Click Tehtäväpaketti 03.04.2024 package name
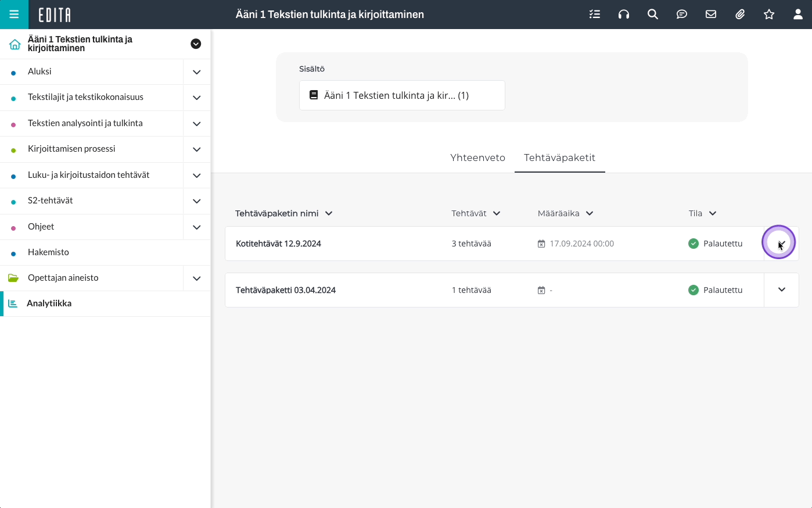The image size is (812, 508). pos(286,290)
